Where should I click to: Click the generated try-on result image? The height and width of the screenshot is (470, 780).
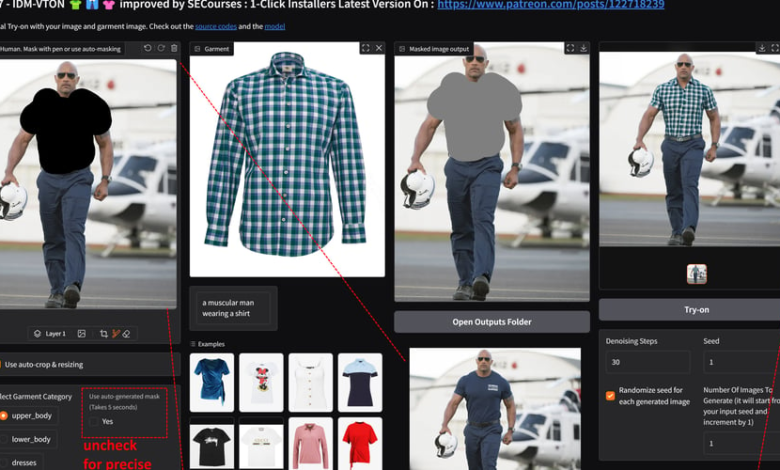[x=689, y=149]
